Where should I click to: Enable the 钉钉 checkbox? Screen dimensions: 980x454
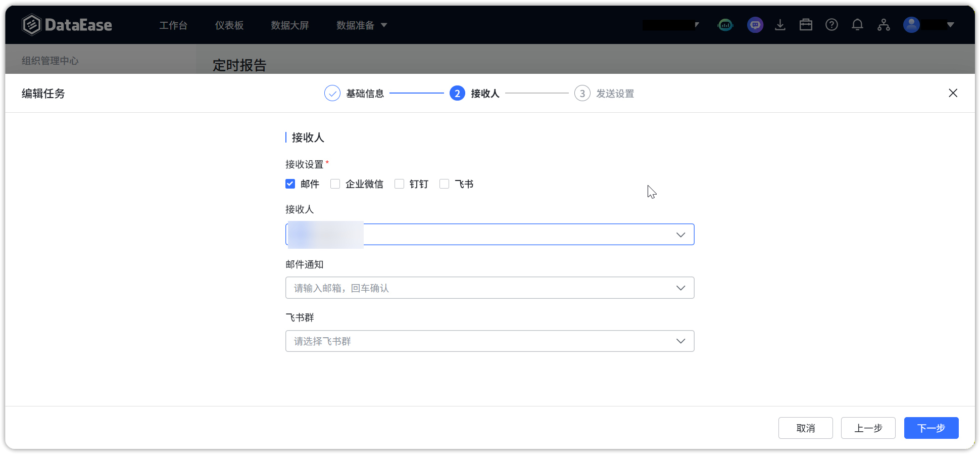pos(399,184)
